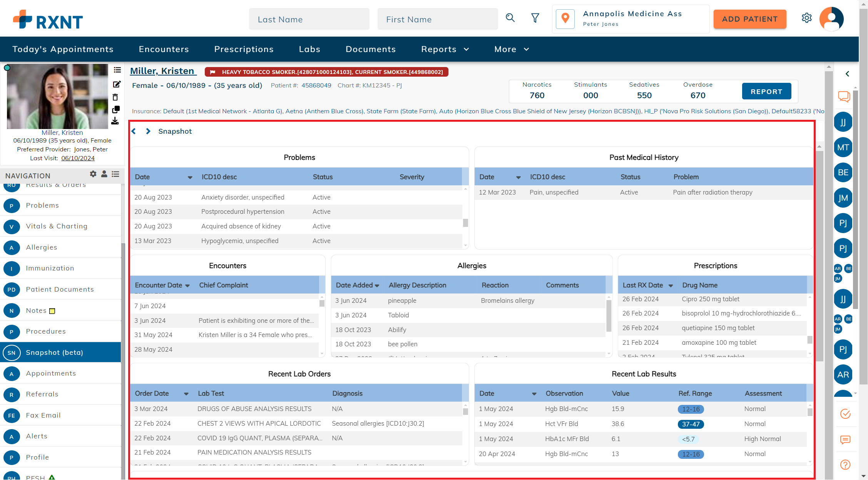Image resolution: width=868 pixels, height=480 pixels.
Task: Click the navigation person icon
Action: [104, 174]
